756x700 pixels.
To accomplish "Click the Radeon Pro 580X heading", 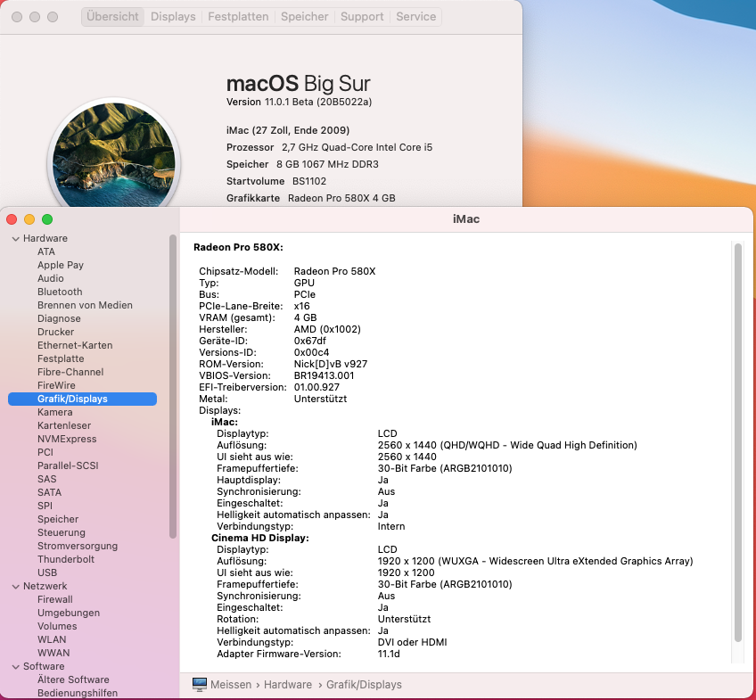I will coord(238,247).
